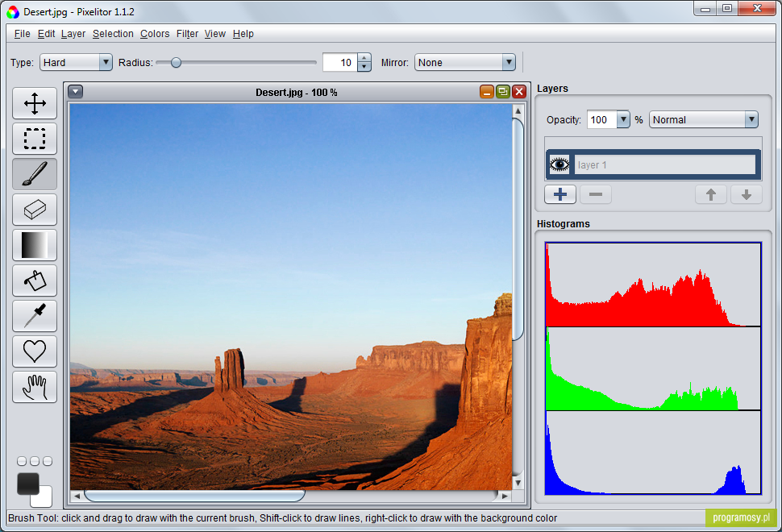
Task: Open the Filter menu
Action: (x=187, y=33)
